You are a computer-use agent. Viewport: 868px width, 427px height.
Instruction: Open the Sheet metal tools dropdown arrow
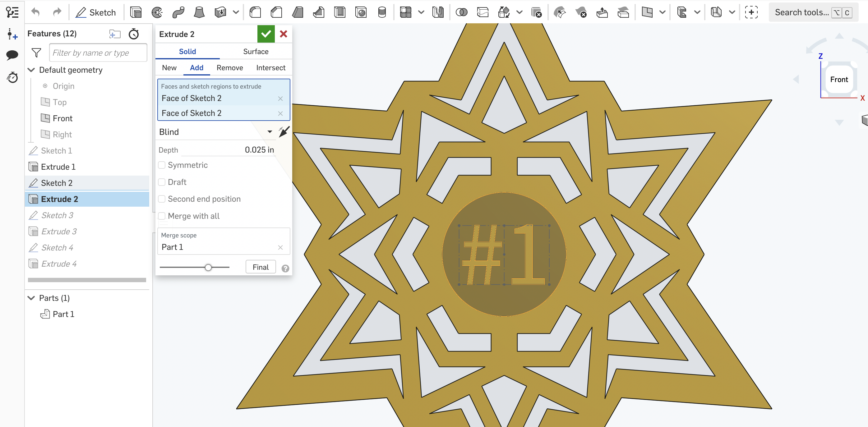tap(732, 12)
